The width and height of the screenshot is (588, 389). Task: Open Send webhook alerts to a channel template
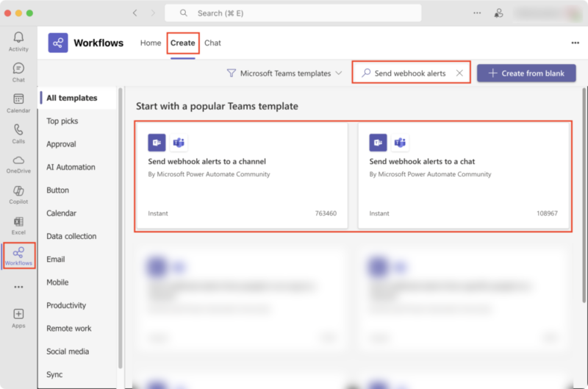coord(243,176)
